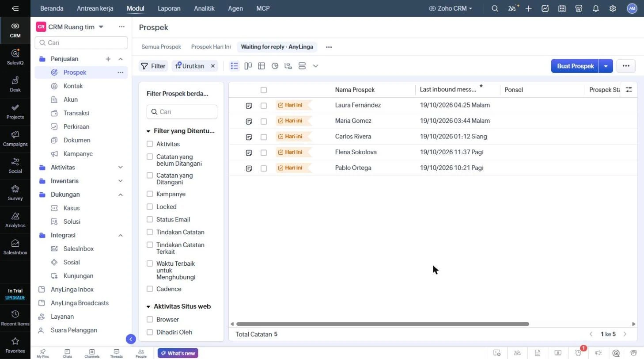Collapse the sidebar with the blue arrow button

pos(131,339)
